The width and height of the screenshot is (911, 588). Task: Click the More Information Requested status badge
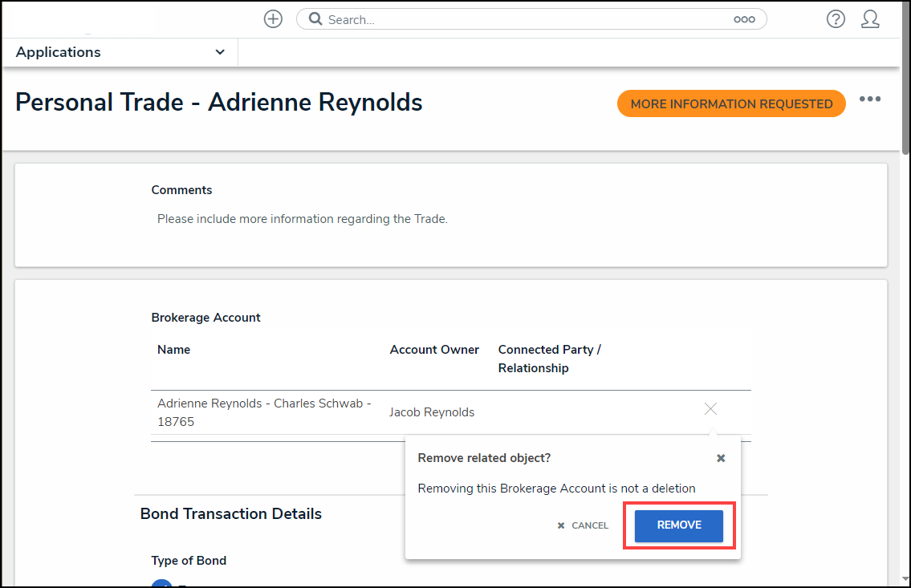(x=731, y=103)
